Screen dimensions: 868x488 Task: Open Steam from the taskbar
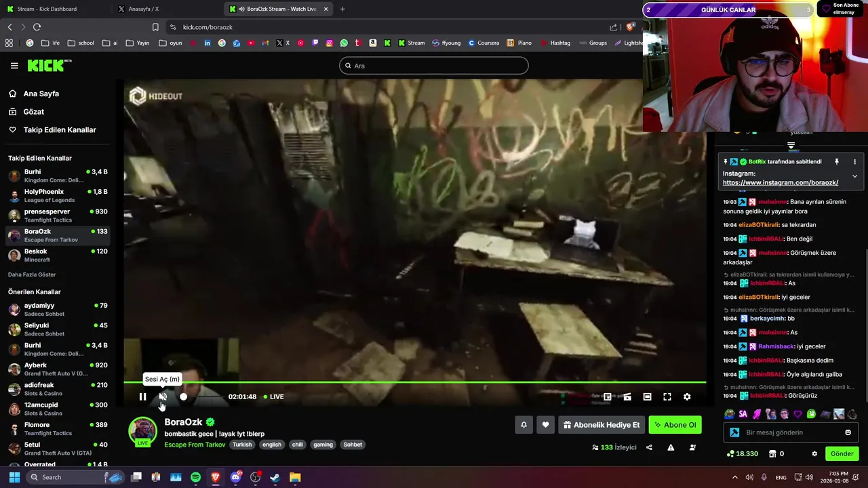(x=275, y=477)
